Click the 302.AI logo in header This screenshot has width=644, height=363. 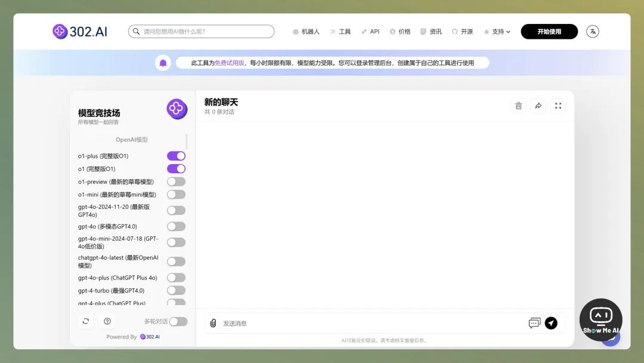click(x=80, y=31)
